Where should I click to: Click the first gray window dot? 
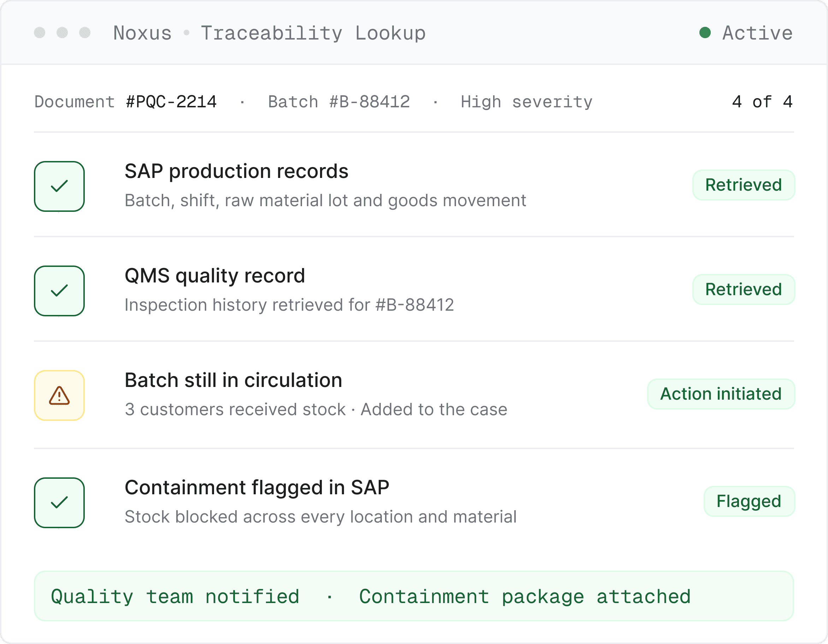pyautogui.click(x=40, y=32)
